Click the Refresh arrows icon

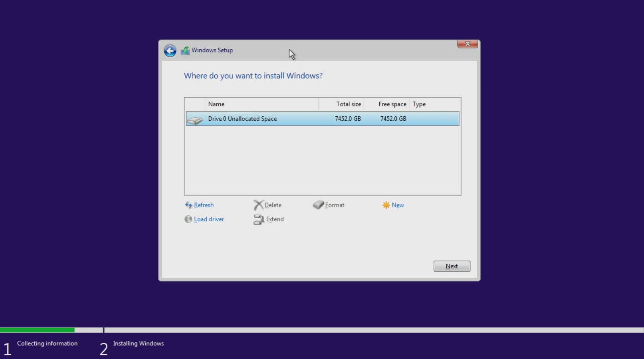pyautogui.click(x=188, y=205)
